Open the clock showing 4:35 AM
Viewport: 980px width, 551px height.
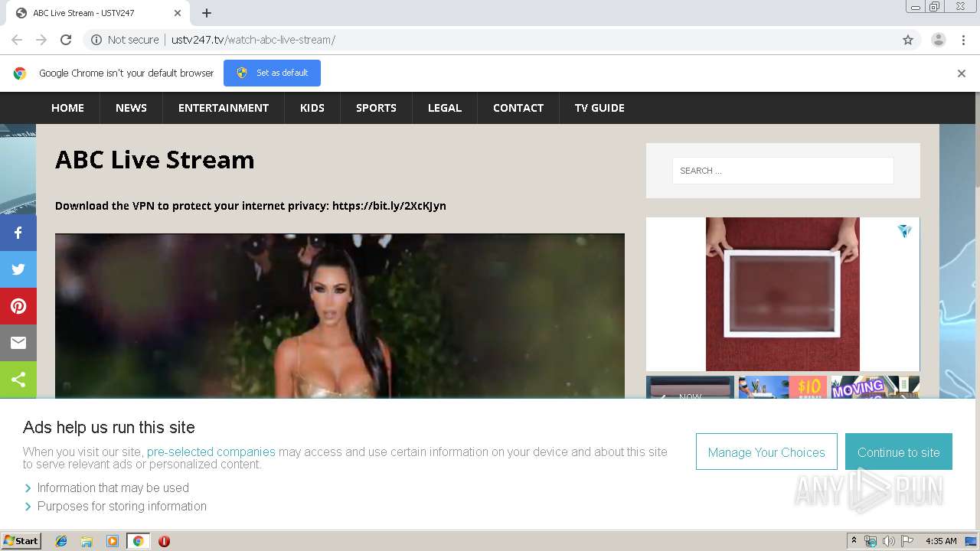(x=941, y=541)
